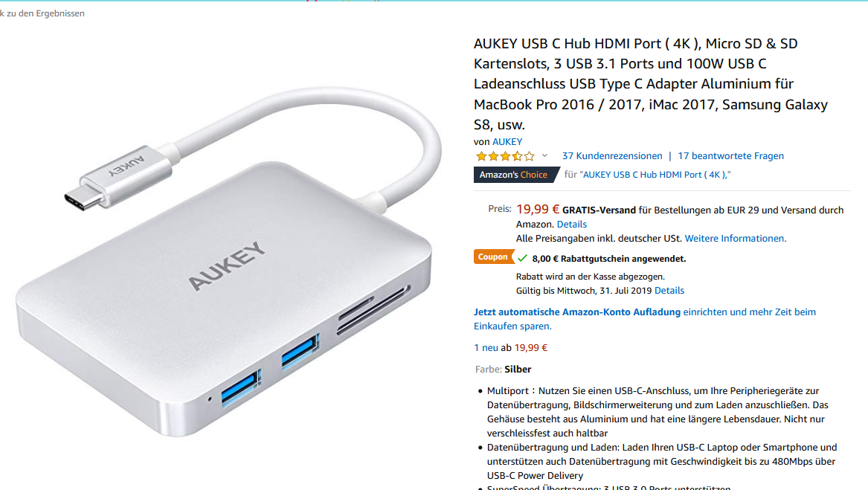This screenshot has height=490, width=868.
Task: Open 1 neu offers link
Action: tap(486, 348)
